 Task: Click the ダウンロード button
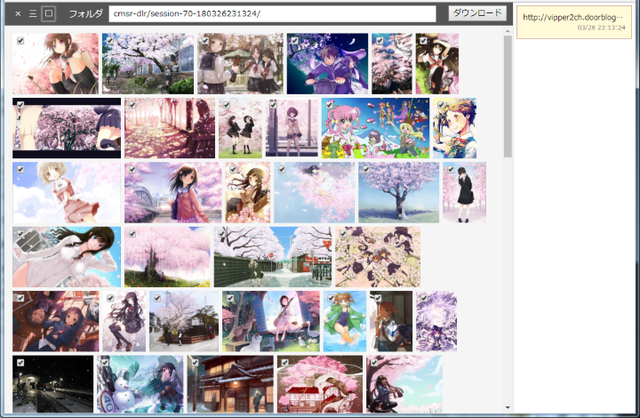click(478, 13)
